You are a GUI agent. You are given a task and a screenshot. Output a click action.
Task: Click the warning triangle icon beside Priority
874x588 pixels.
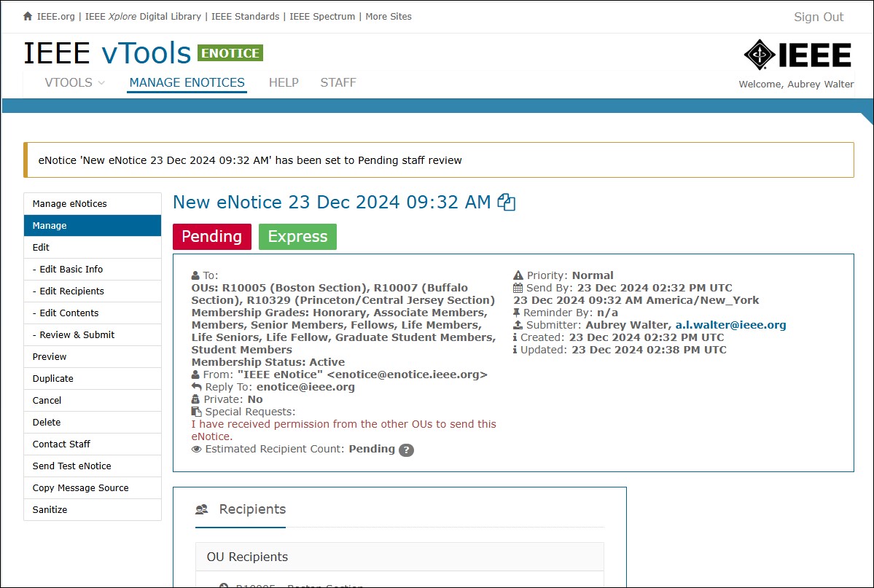pos(518,275)
